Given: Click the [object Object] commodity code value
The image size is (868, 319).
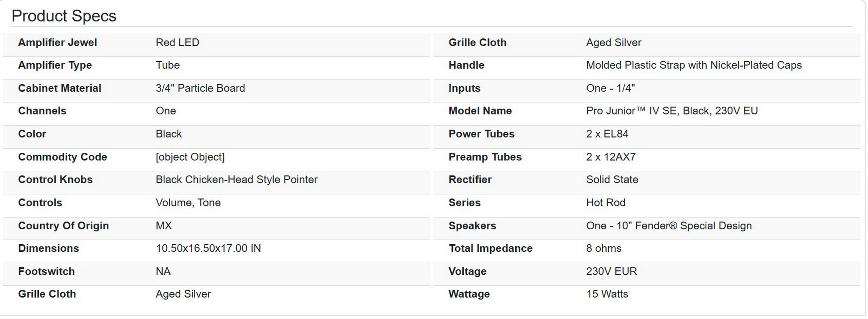Looking at the screenshot, I should 190,157.
